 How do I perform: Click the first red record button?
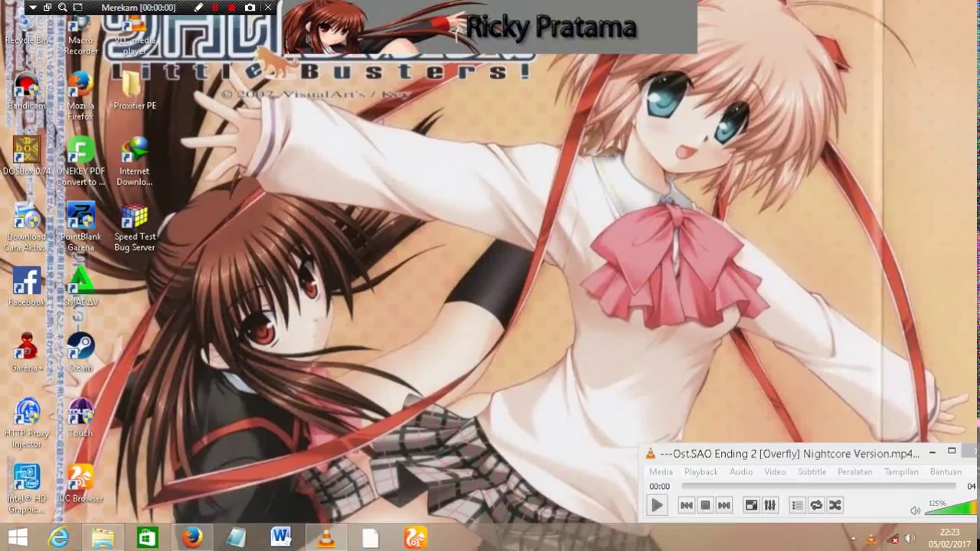pyautogui.click(x=215, y=8)
